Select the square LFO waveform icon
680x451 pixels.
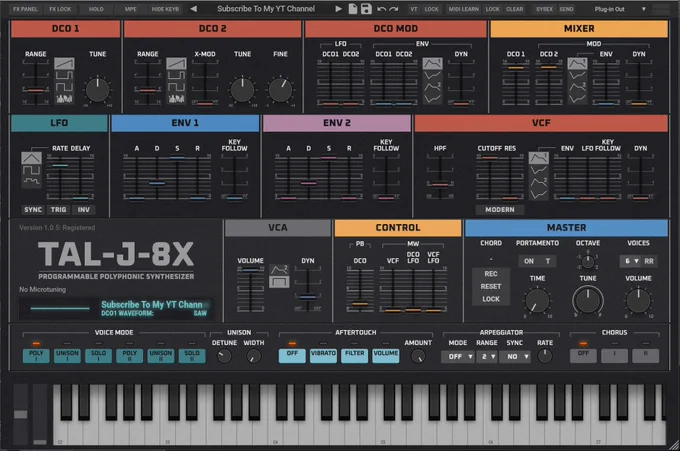click(31, 170)
